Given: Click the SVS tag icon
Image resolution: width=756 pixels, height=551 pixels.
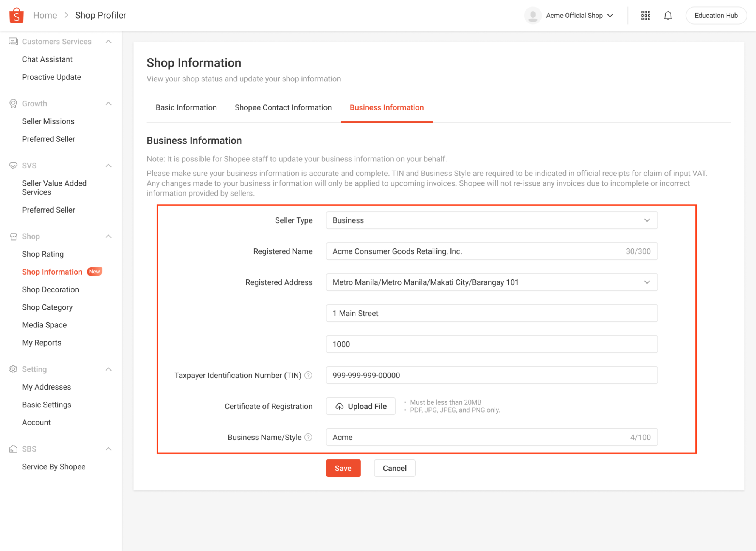Looking at the screenshot, I should (x=13, y=165).
